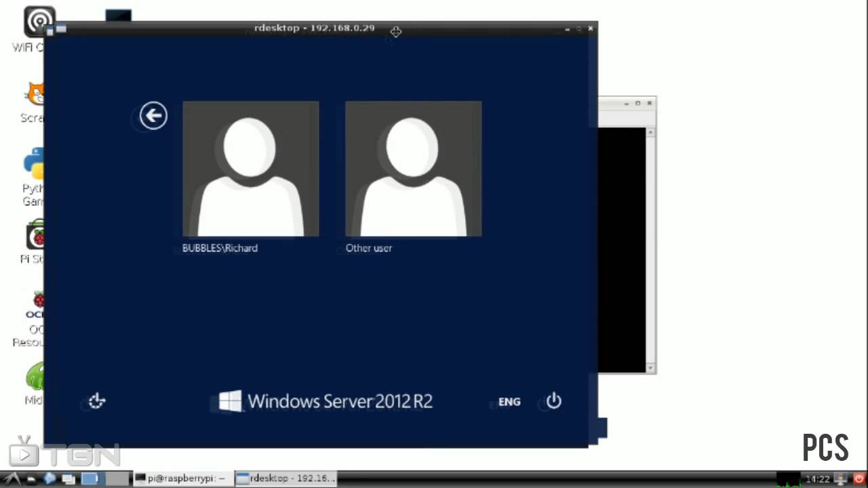Screen dimensions: 868x488
Task: Open power options on login screen
Action: tap(554, 401)
